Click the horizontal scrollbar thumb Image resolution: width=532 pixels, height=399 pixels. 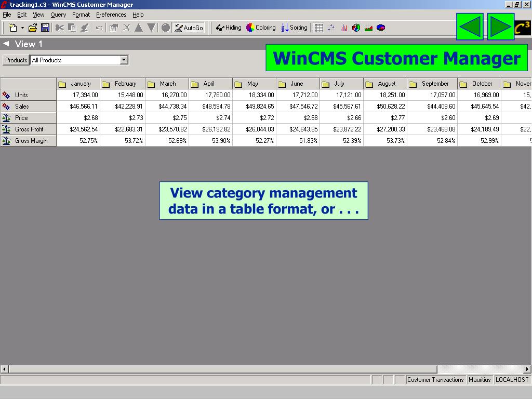tap(223, 369)
